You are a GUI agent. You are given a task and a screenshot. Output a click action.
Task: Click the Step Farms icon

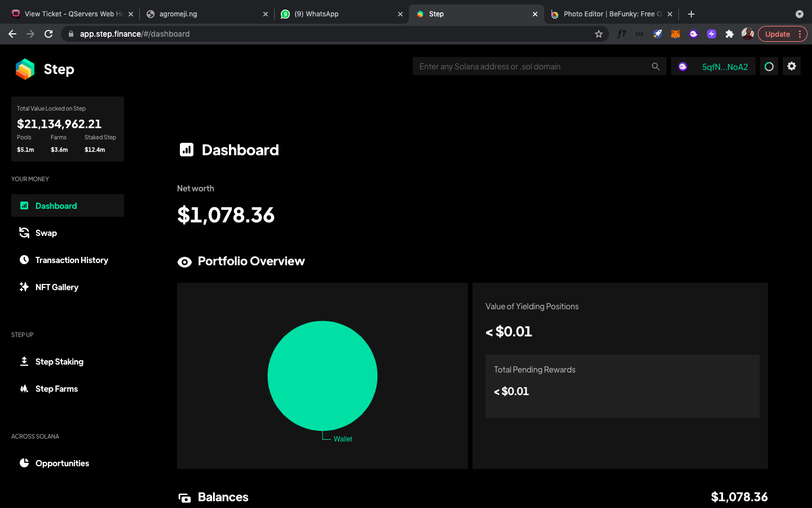click(x=24, y=388)
